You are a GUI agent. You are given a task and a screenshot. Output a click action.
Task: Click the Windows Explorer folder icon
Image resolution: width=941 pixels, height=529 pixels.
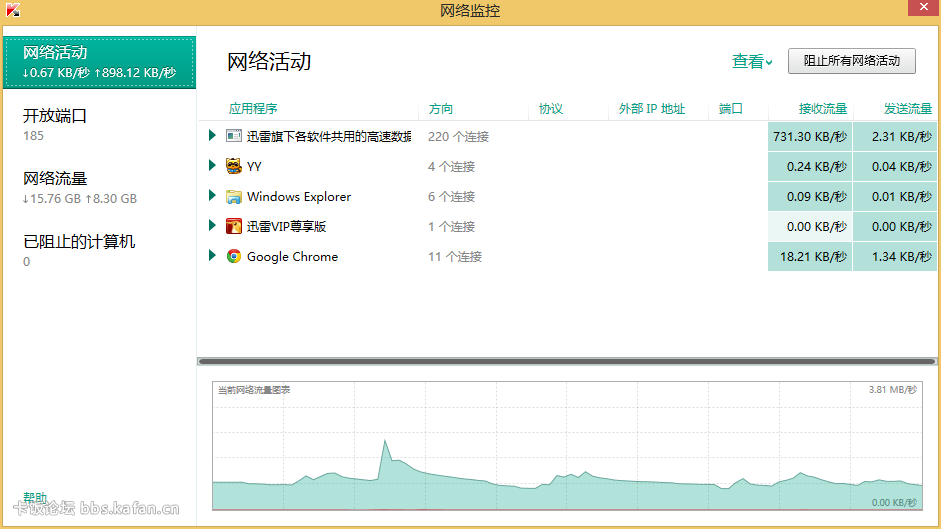point(233,196)
